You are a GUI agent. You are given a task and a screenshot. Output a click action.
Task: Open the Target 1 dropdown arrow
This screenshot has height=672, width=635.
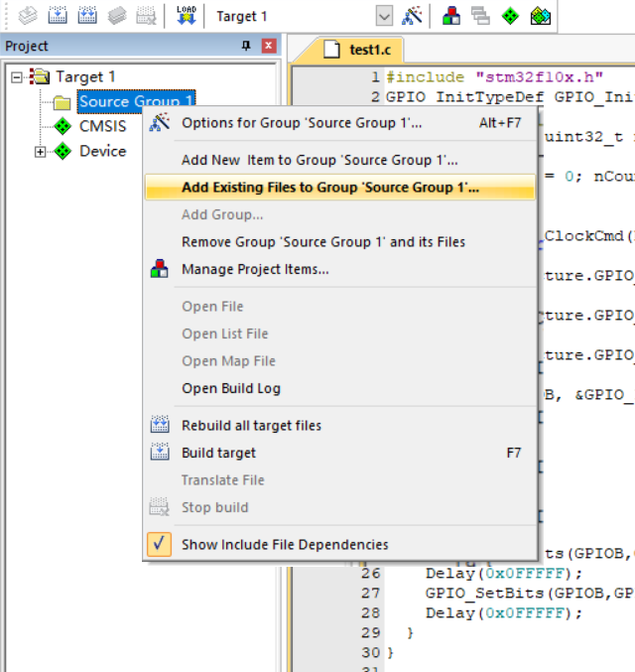384,17
